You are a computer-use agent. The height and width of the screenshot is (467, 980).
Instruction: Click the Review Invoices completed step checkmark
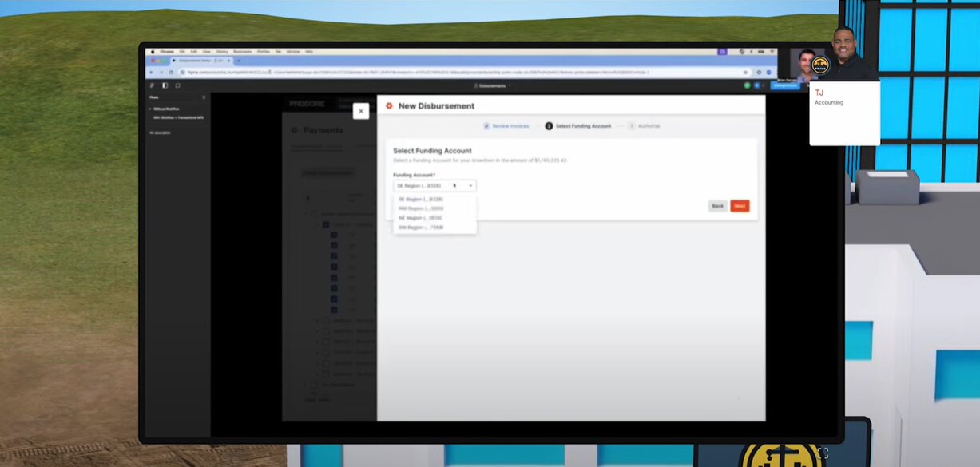[x=486, y=126]
